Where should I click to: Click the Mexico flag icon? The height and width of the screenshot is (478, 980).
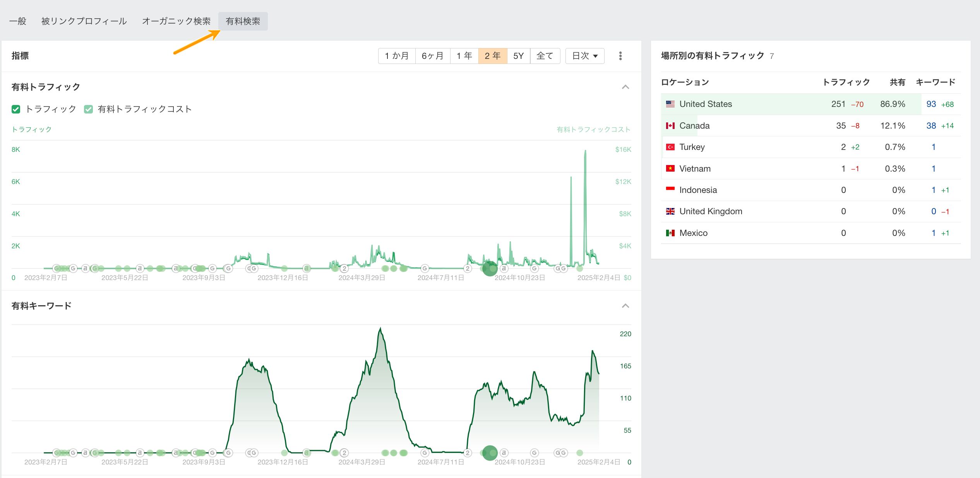click(x=670, y=233)
